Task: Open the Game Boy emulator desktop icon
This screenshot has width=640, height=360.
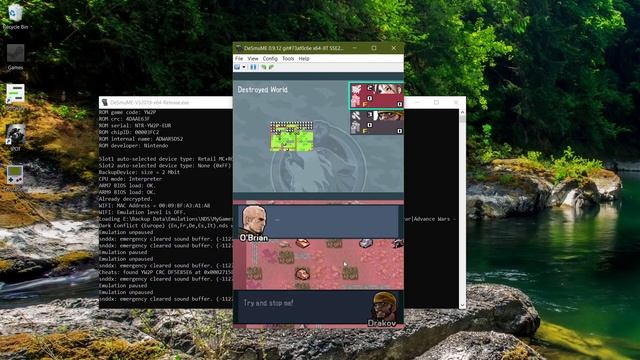Action: [x=15, y=176]
